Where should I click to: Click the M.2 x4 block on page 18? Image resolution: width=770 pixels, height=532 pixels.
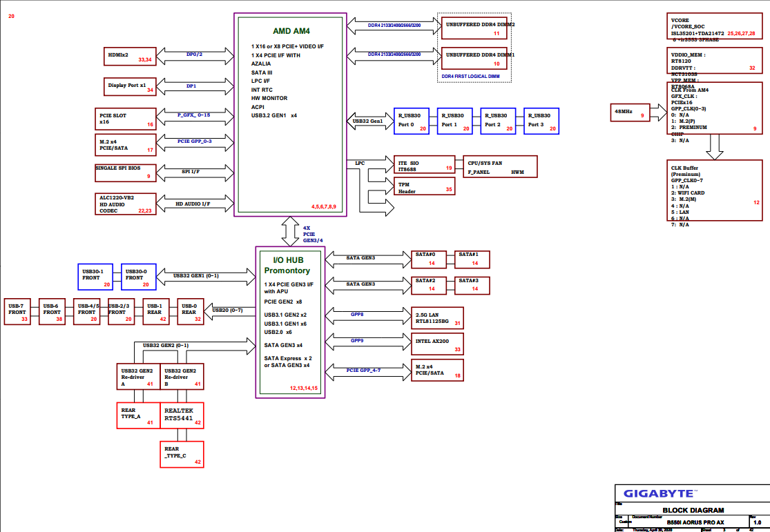point(437,370)
